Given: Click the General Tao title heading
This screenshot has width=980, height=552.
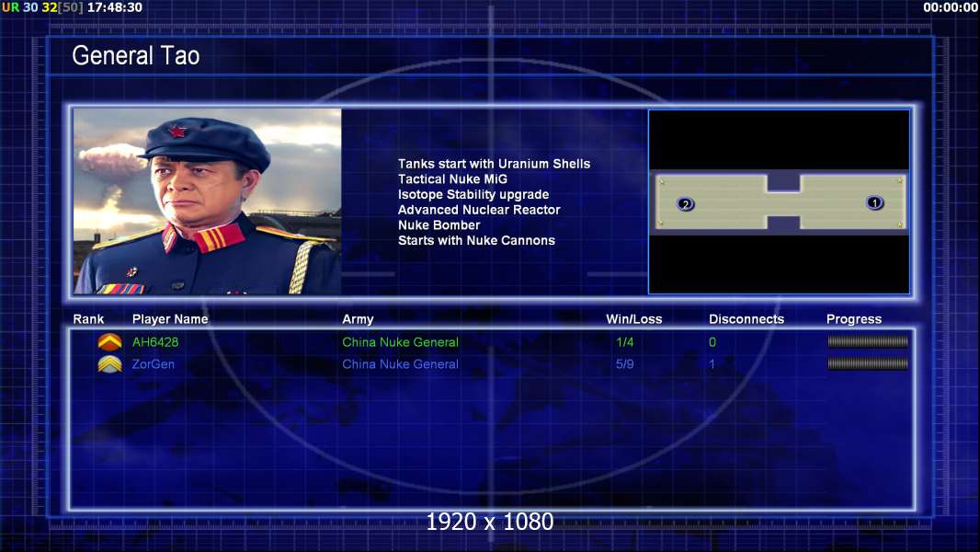Looking at the screenshot, I should coord(135,55).
